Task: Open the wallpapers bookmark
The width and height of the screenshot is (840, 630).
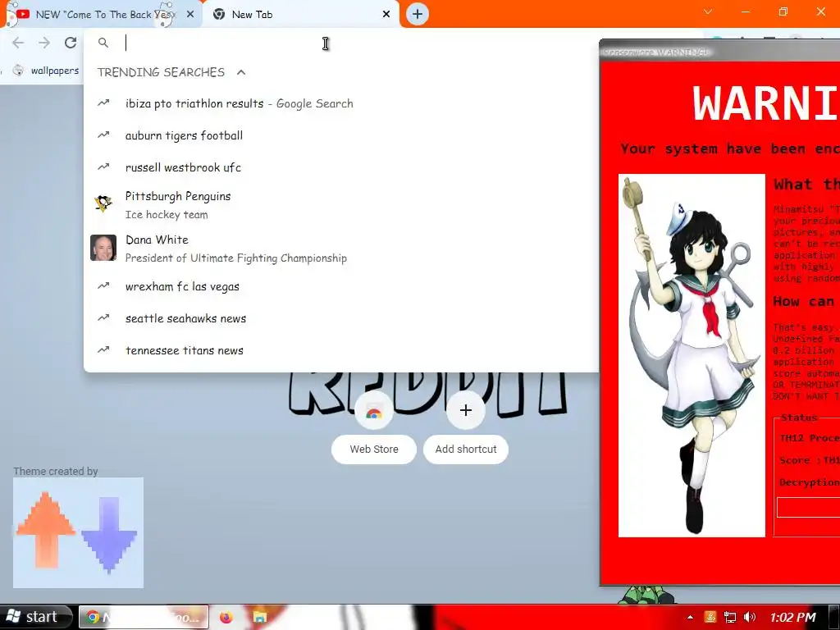Action: [x=46, y=71]
